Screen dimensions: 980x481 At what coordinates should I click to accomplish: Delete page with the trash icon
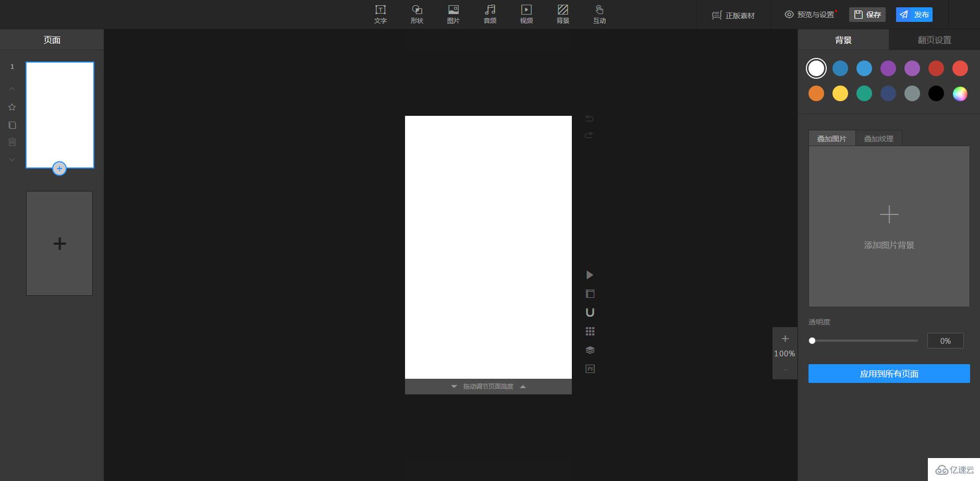tap(12, 142)
